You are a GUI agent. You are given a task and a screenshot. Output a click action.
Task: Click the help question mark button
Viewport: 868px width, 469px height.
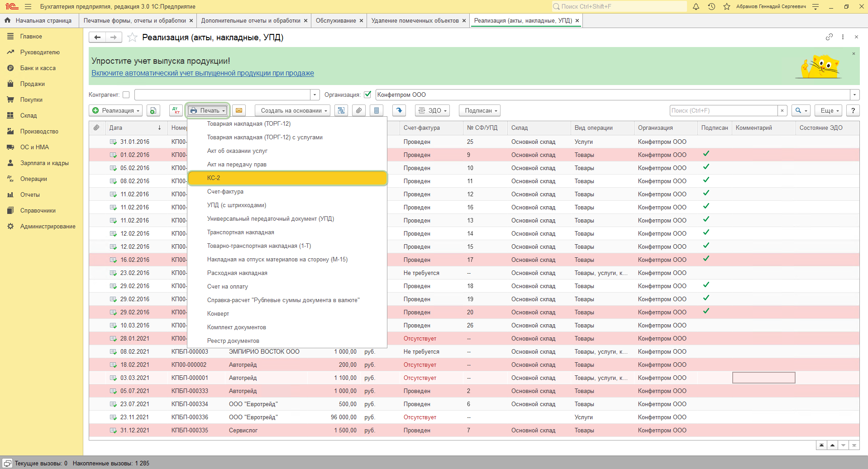[853, 111]
